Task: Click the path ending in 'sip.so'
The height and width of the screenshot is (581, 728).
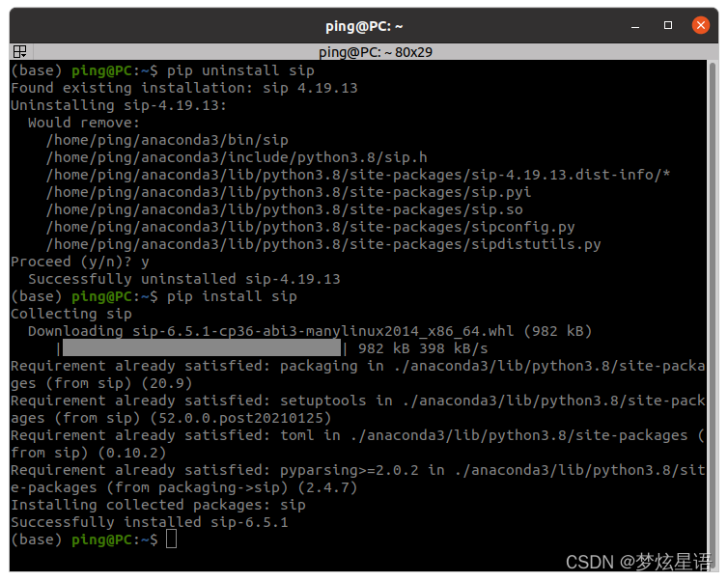Action: click(284, 209)
